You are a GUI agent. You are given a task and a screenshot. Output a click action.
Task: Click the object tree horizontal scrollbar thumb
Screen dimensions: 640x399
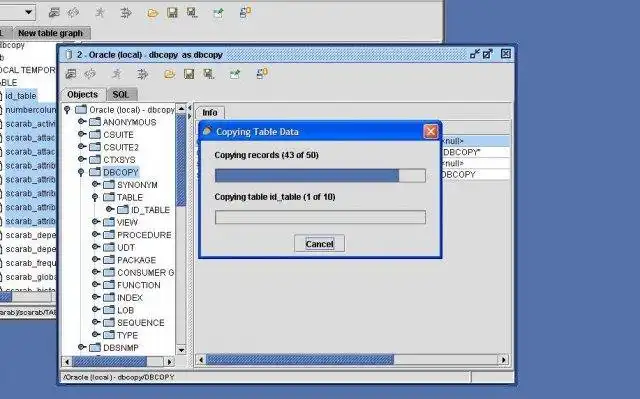click(x=109, y=361)
